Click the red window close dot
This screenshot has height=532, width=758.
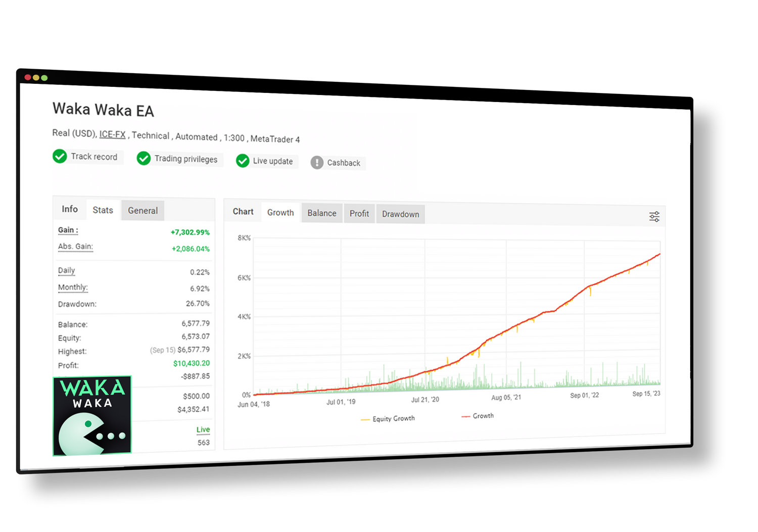coord(28,77)
